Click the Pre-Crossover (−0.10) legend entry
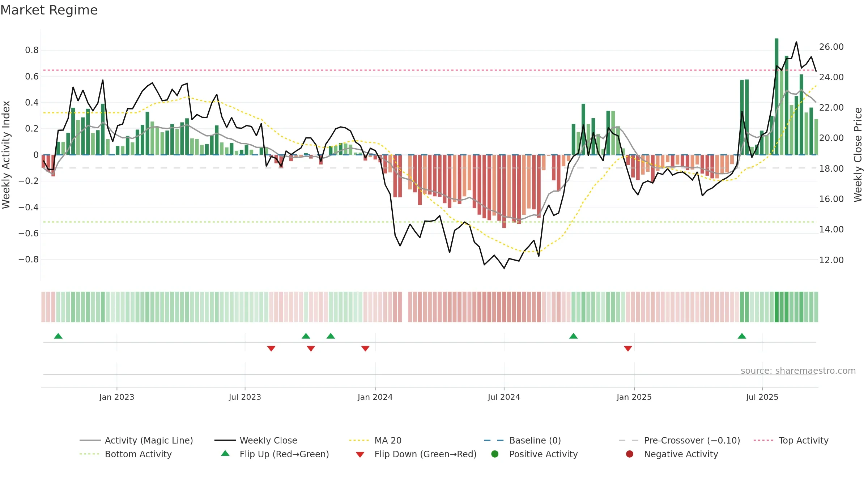This screenshot has width=868, height=488. pyautogui.click(x=680, y=440)
